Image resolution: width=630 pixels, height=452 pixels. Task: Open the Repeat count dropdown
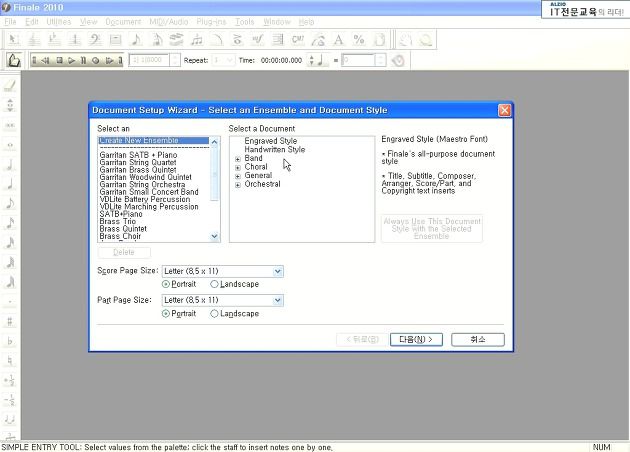(230, 60)
